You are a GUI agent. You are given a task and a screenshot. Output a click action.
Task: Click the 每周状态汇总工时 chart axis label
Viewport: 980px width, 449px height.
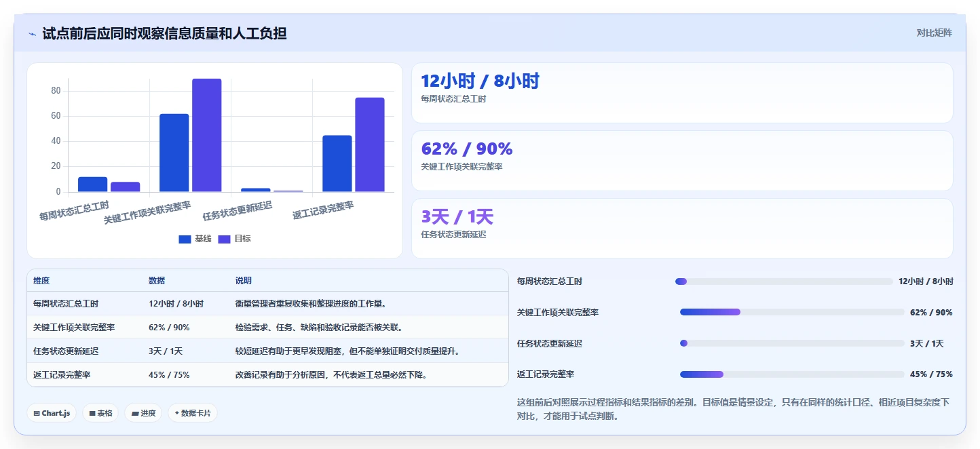coord(74,210)
